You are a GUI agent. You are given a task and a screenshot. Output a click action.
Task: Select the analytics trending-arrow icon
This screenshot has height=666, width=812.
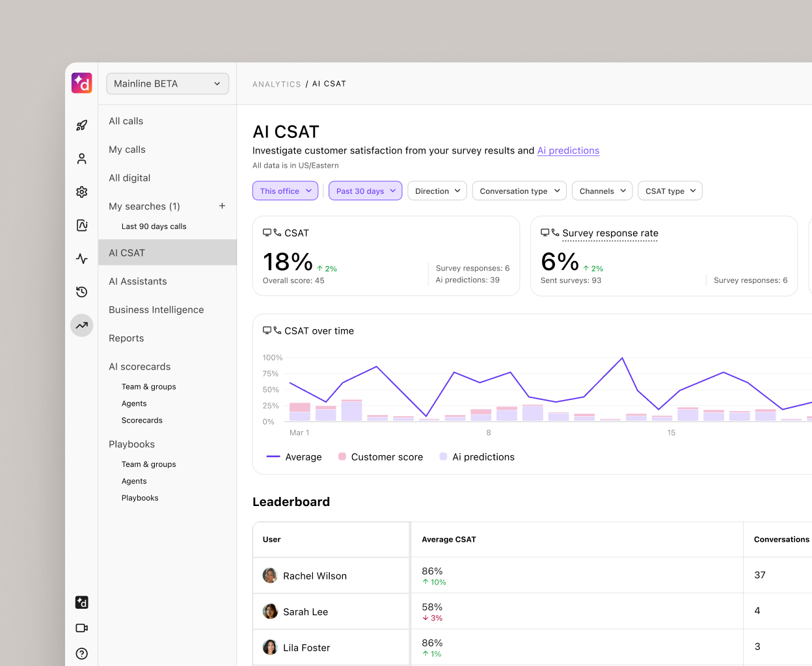(x=81, y=325)
